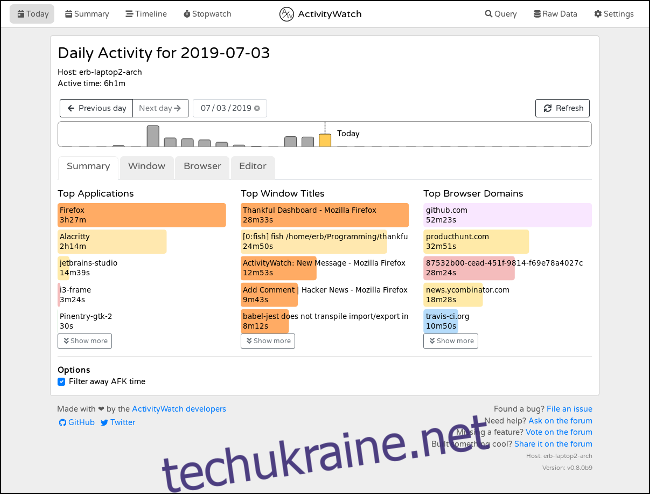Viewport: 650px width, 494px height.
Task: Click Share it on the forum link
Action: [553, 444]
